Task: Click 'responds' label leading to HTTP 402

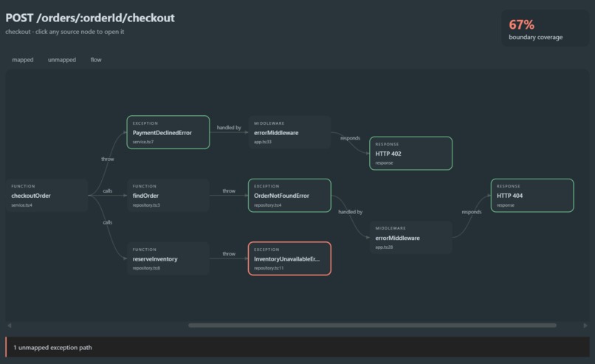Action: click(350, 138)
